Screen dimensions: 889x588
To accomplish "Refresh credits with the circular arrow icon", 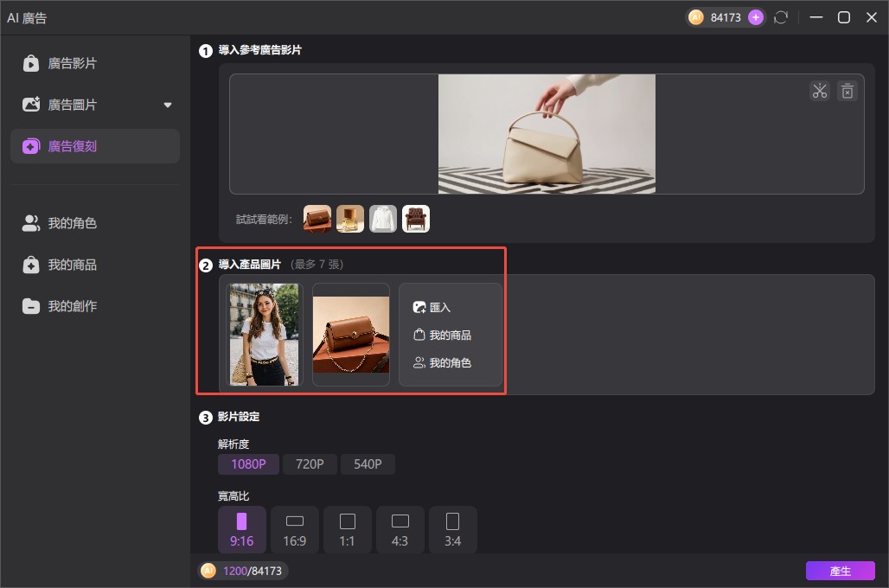I will pos(781,17).
